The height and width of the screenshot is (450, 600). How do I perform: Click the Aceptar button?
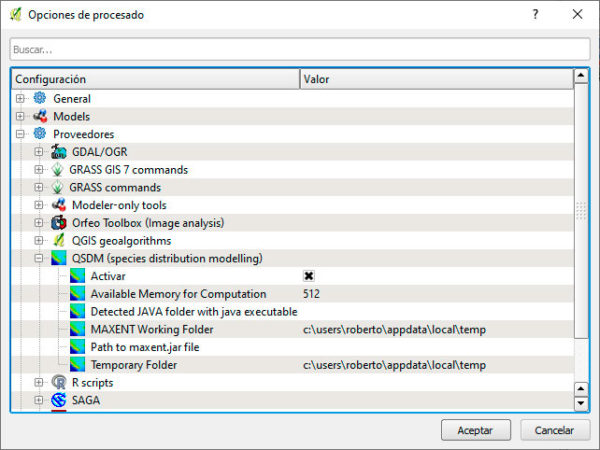click(476, 430)
